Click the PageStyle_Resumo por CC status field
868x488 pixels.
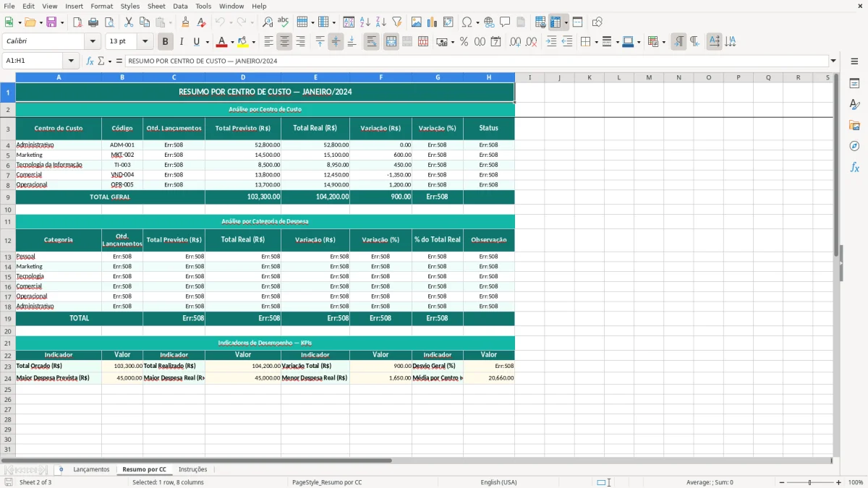coord(327,482)
